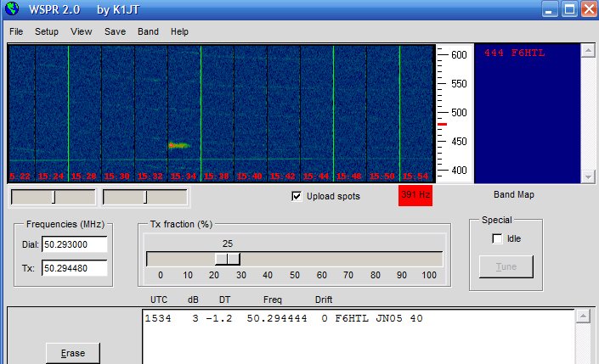Toggle the Upload spots checkbox

(297, 196)
